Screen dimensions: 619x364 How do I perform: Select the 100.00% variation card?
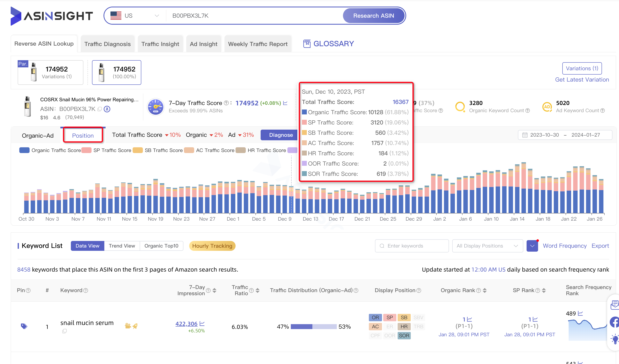pos(116,73)
